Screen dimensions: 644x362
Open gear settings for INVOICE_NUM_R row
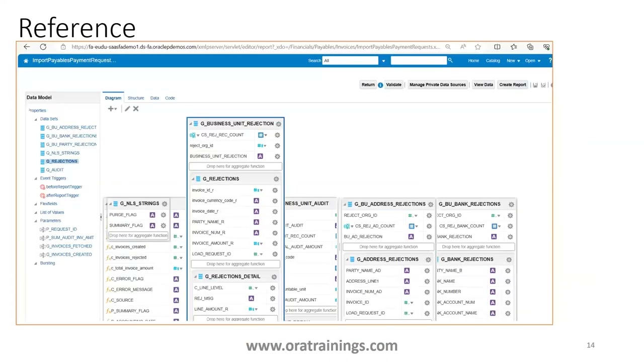275,233
